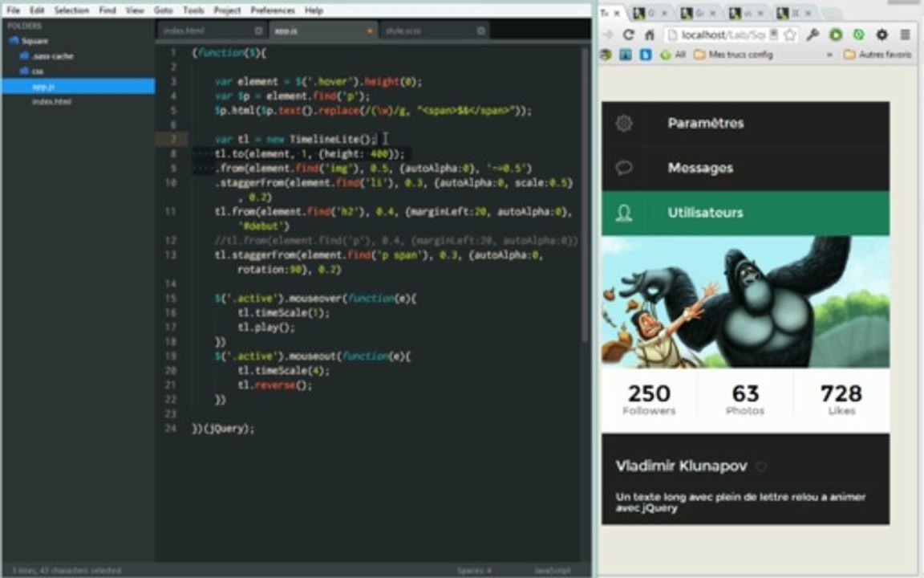This screenshot has width=924, height=578.
Task: Click the green play extension icon
Action: click(836, 35)
